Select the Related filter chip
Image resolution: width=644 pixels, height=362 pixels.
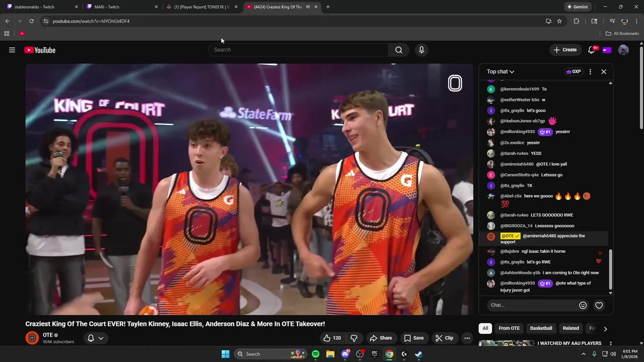click(571, 328)
